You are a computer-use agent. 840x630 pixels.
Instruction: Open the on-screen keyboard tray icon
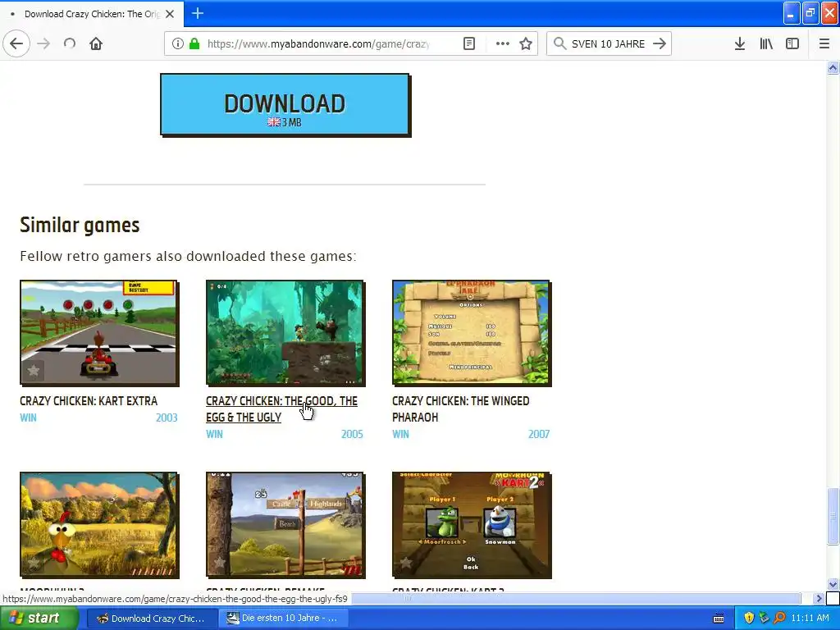coord(719,619)
